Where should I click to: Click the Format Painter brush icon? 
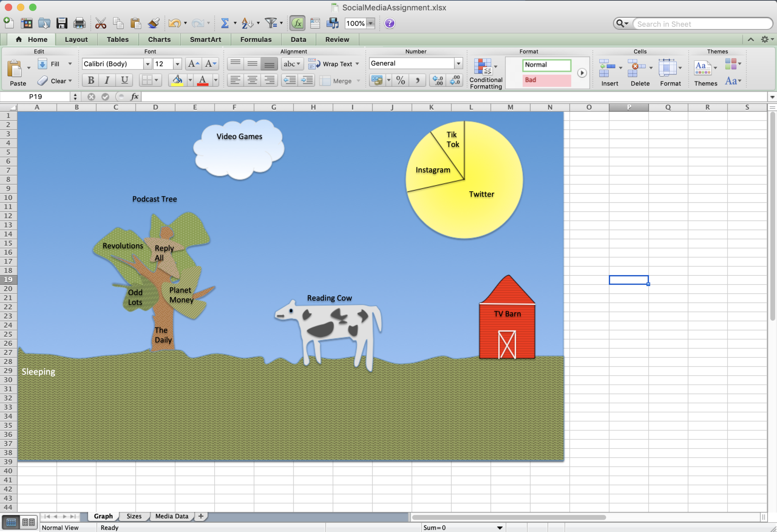(153, 24)
